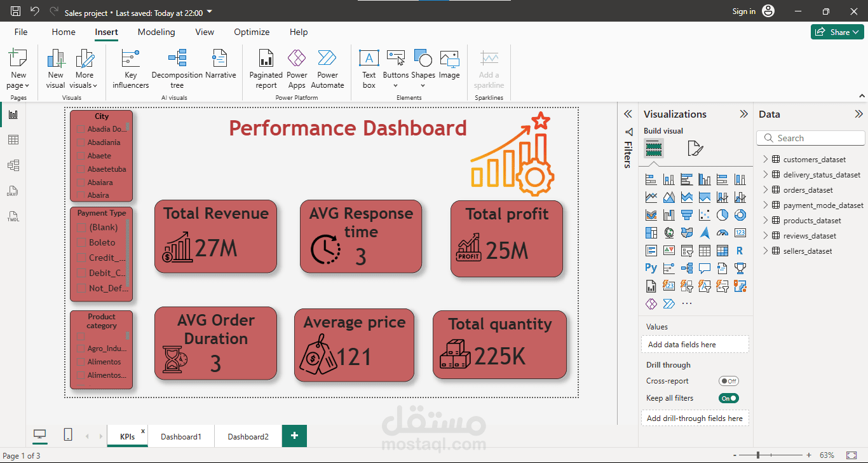Choose the Funnel chart visual
The height and width of the screenshot is (463, 868).
pos(686,215)
